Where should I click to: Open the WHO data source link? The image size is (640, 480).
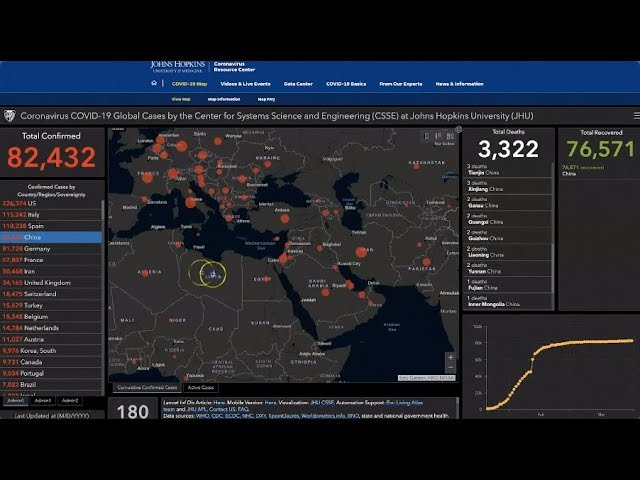tap(202, 416)
